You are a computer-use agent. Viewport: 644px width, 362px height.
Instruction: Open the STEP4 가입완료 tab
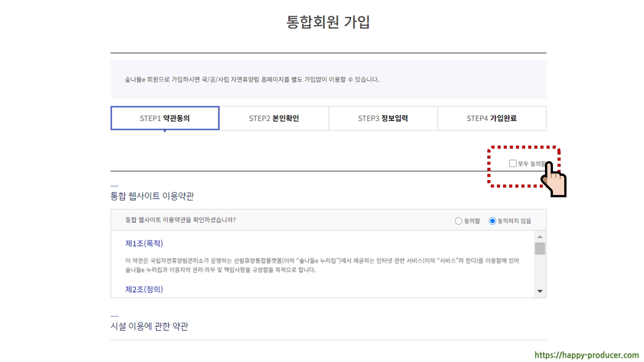492,118
